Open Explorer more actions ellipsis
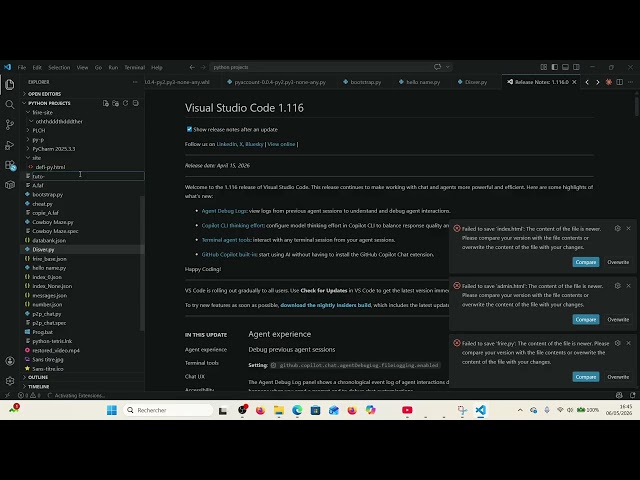 click(x=135, y=82)
